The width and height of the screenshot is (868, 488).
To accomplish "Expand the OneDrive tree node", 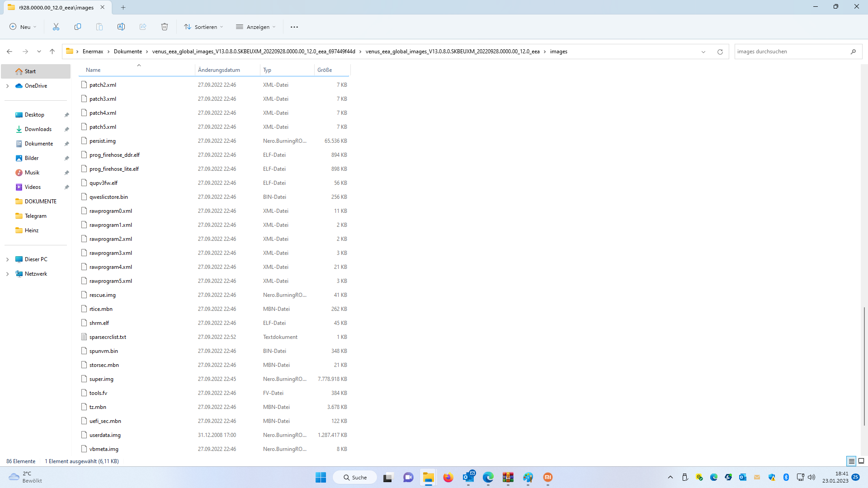I will click(7, 86).
